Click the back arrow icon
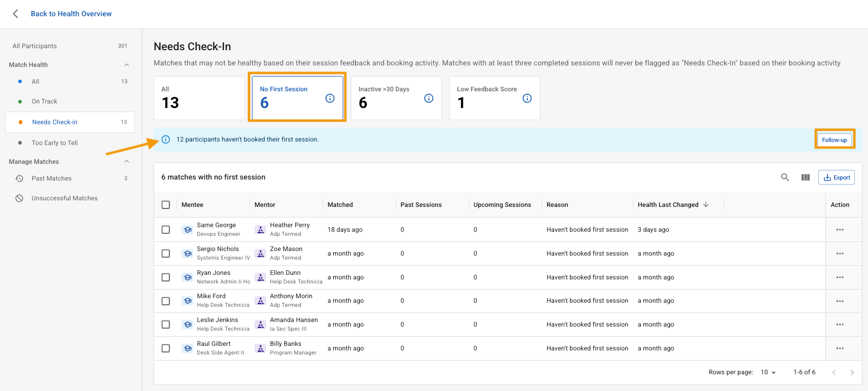868x391 pixels. 16,14
